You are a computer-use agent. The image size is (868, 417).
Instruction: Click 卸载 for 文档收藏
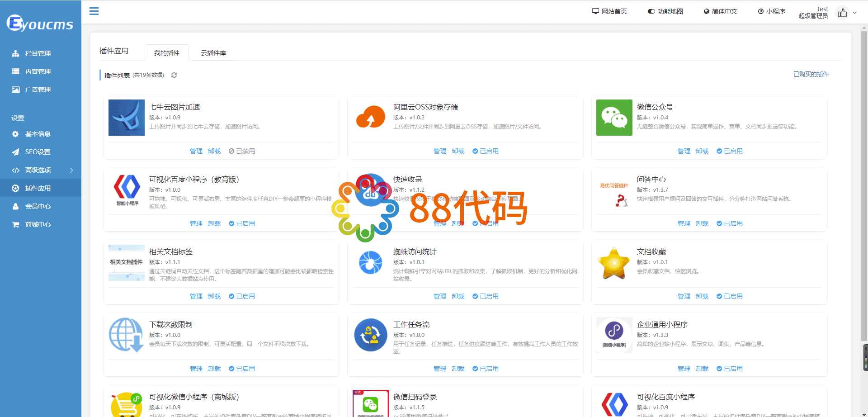702,296
